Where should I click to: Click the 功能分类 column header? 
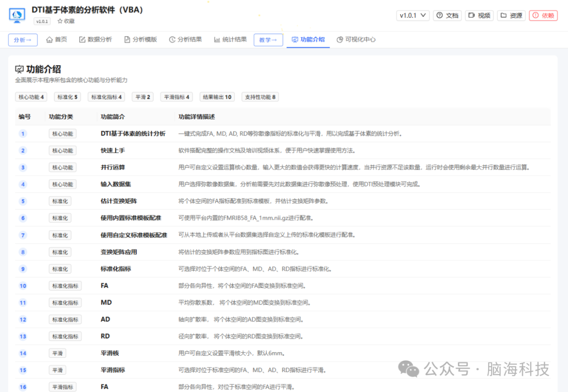click(x=61, y=117)
